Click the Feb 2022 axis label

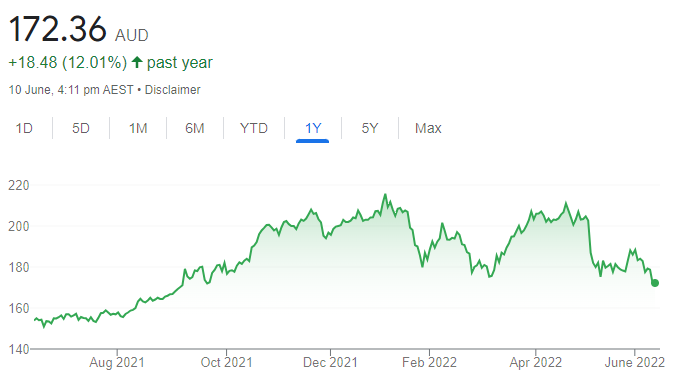(429, 362)
